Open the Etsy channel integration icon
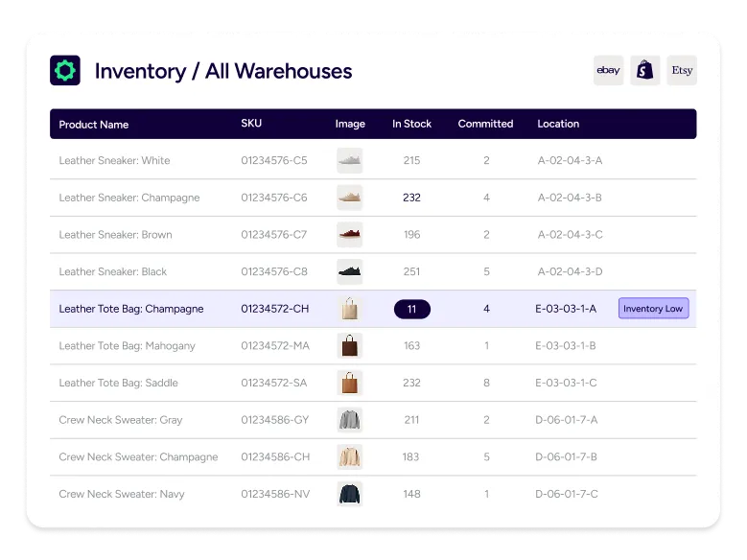This screenshot has width=747, height=560. point(682,70)
